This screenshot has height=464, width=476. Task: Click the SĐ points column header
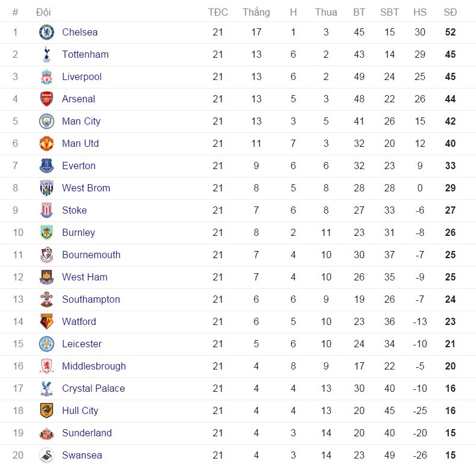click(x=450, y=12)
